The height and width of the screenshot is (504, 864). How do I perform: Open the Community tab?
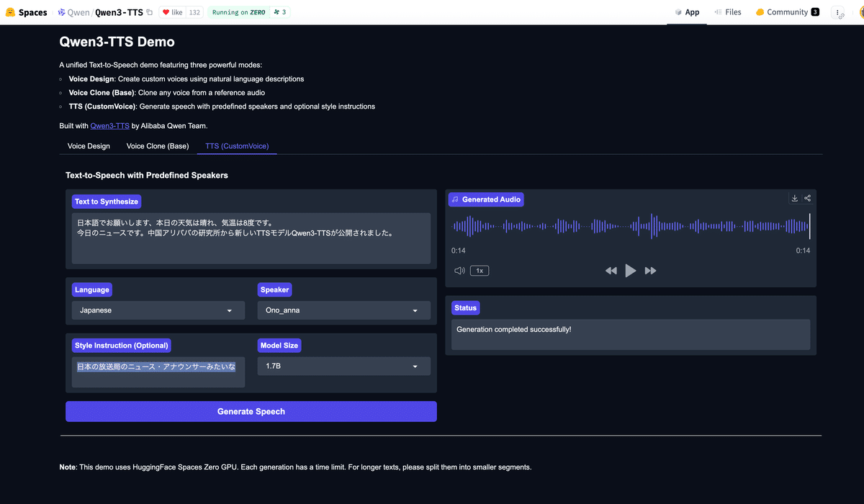coord(787,12)
